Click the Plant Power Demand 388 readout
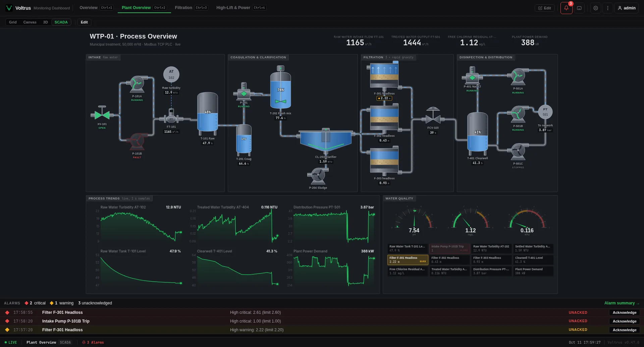 point(530,41)
